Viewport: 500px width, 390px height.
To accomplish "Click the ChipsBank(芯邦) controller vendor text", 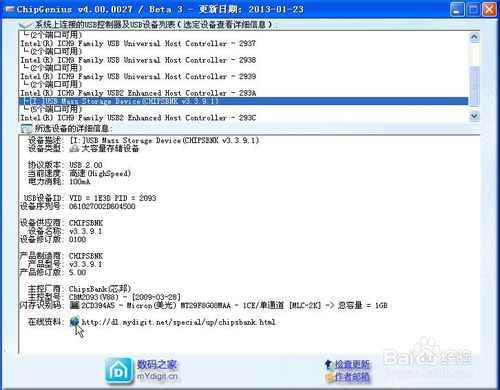I will 100,289.
